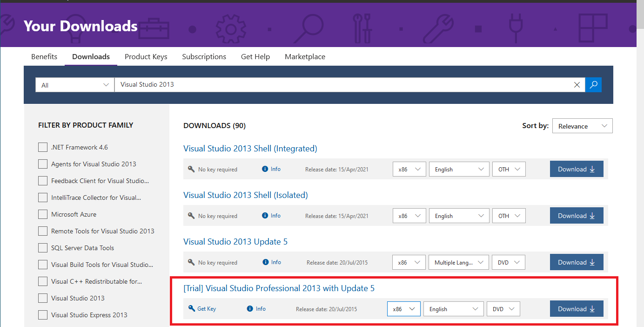This screenshot has height=327, width=644.
Task: Check the Visual Studio 2013 filter
Action: 43,298
